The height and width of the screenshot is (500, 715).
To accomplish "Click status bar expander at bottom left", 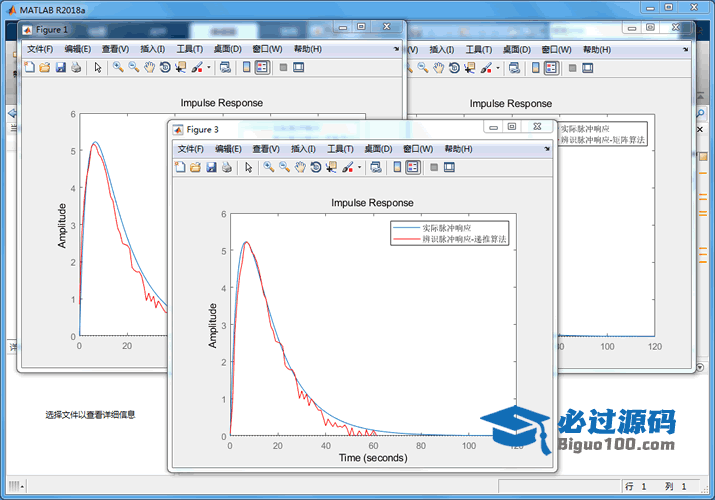I will click(16, 486).
